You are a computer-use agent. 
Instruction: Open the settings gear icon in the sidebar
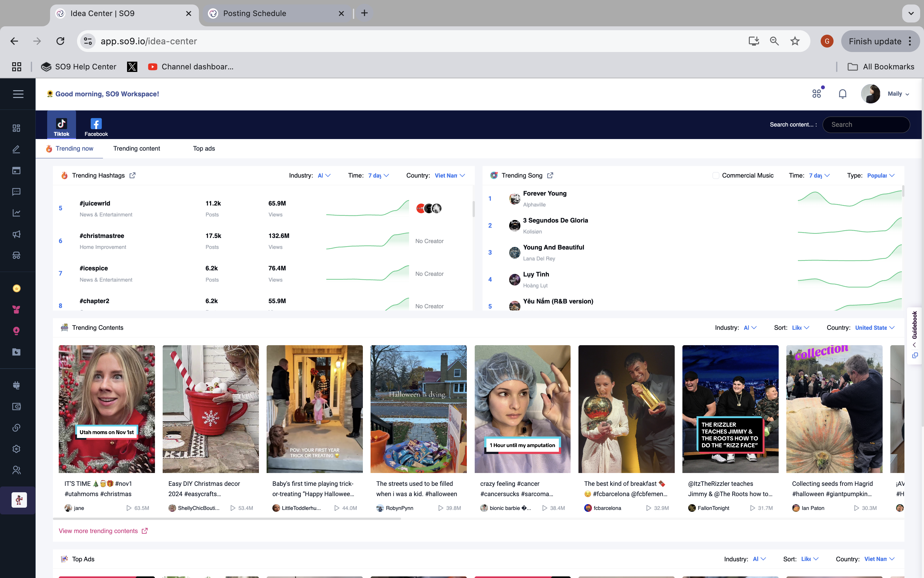(x=16, y=449)
